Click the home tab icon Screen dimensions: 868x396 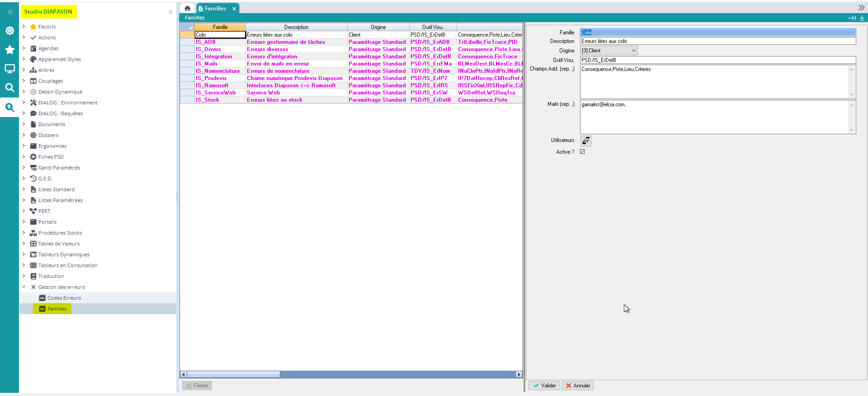point(187,9)
